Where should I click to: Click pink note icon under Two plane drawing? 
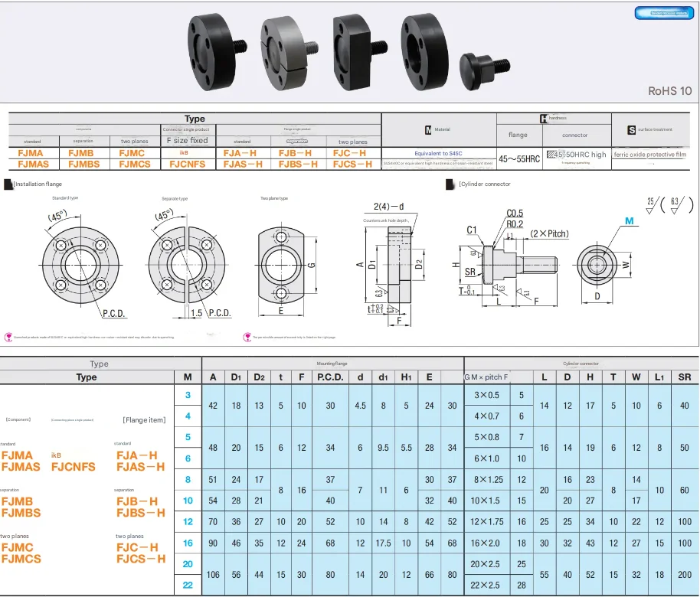click(x=247, y=336)
